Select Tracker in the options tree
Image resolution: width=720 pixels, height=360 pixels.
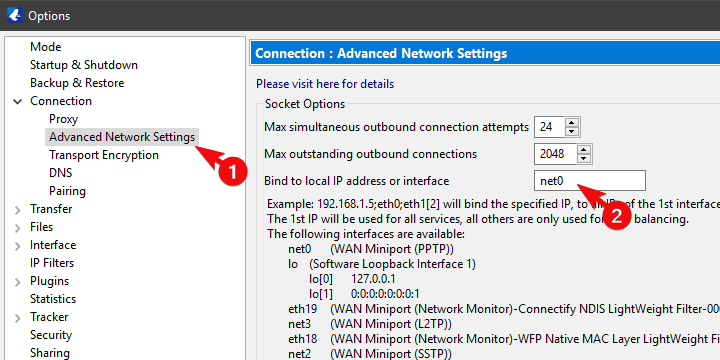tap(49, 317)
